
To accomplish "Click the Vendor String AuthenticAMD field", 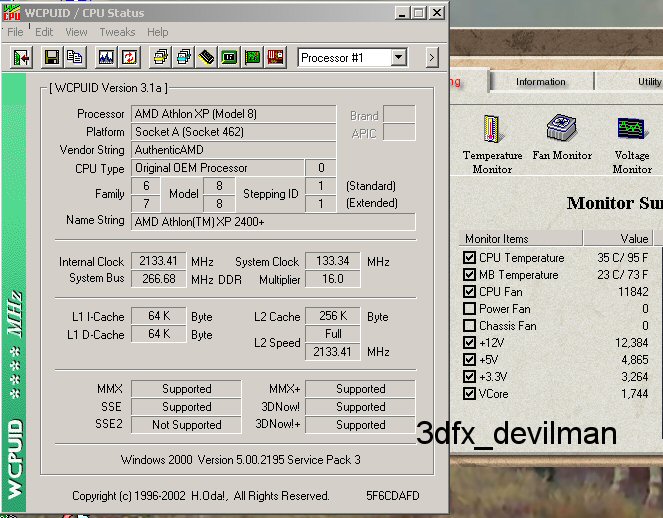I will pos(233,150).
